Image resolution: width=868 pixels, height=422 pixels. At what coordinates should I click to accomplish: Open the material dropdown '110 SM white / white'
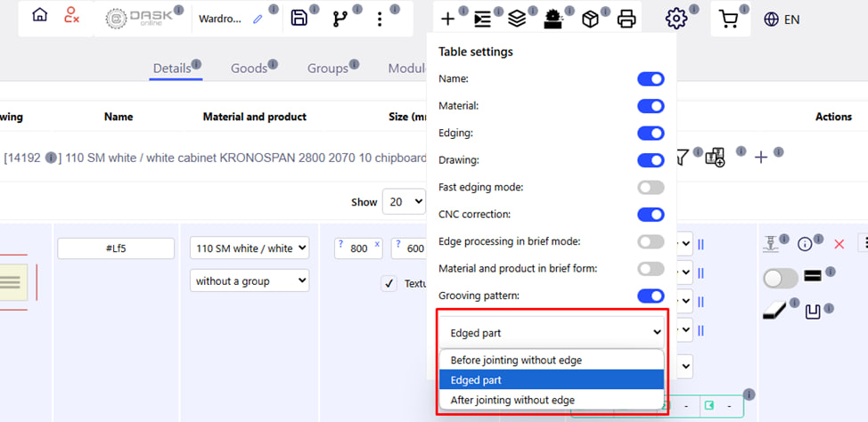250,248
